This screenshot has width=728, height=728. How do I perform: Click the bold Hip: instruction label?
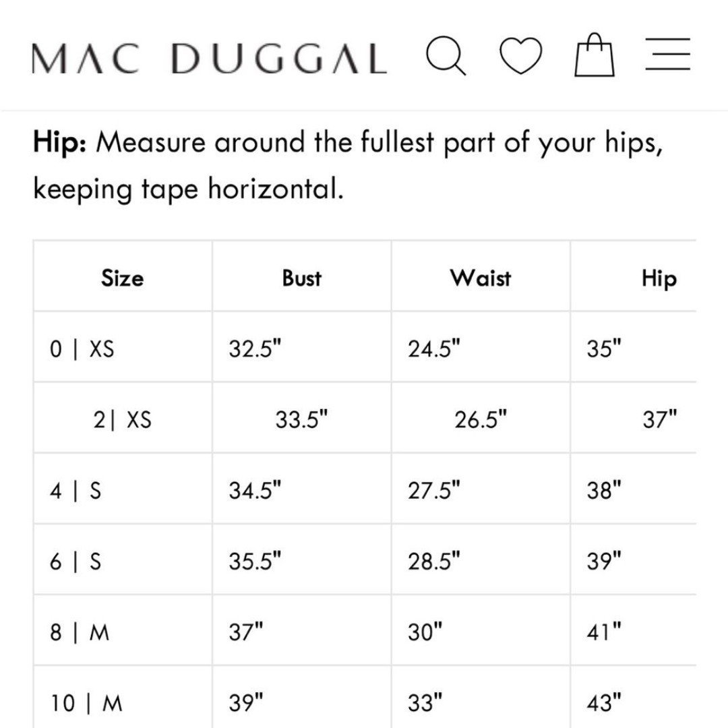59,142
